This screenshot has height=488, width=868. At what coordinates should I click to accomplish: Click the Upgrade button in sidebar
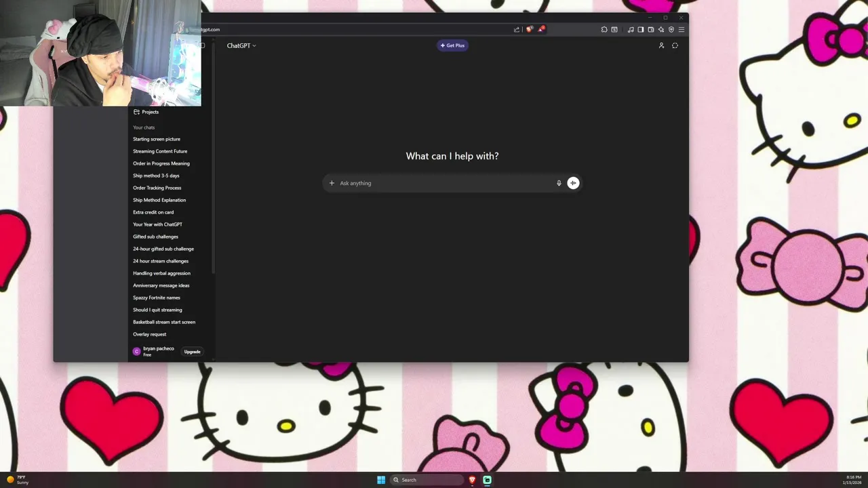pyautogui.click(x=193, y=352)
